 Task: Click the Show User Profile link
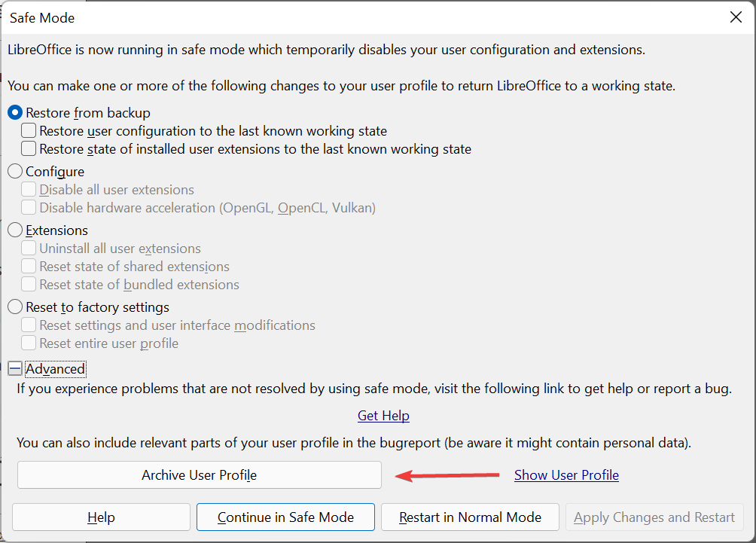pyautogui.click(x=566, y=475)
